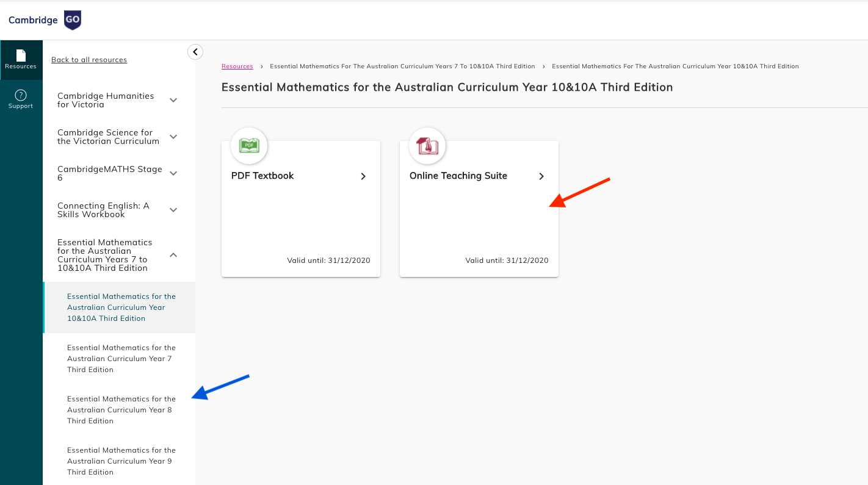Click the Year 10&10A breadcrumb item

click(675, 66)
